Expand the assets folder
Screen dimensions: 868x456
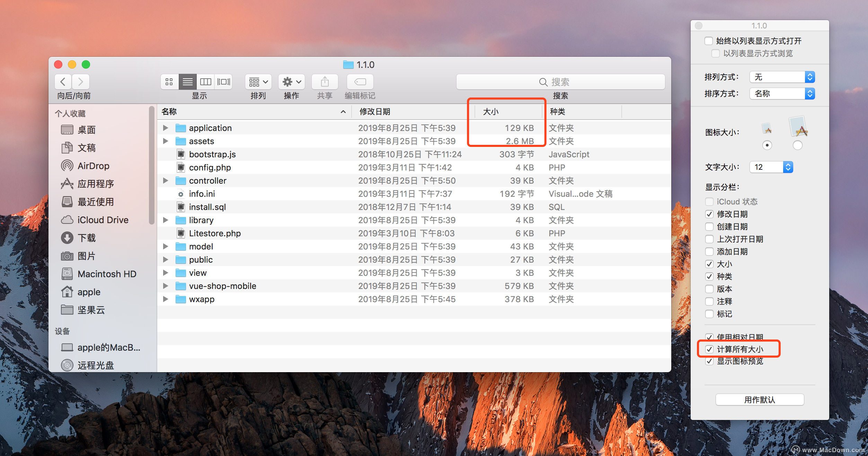pos(166,141)
